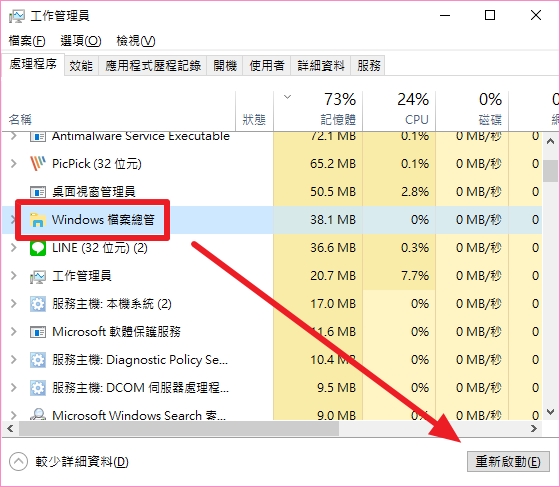This screenshot has width=560, height=487.
Task: Click the gear icon for 服務主機: 本機系統
Action: pos(38,304)
